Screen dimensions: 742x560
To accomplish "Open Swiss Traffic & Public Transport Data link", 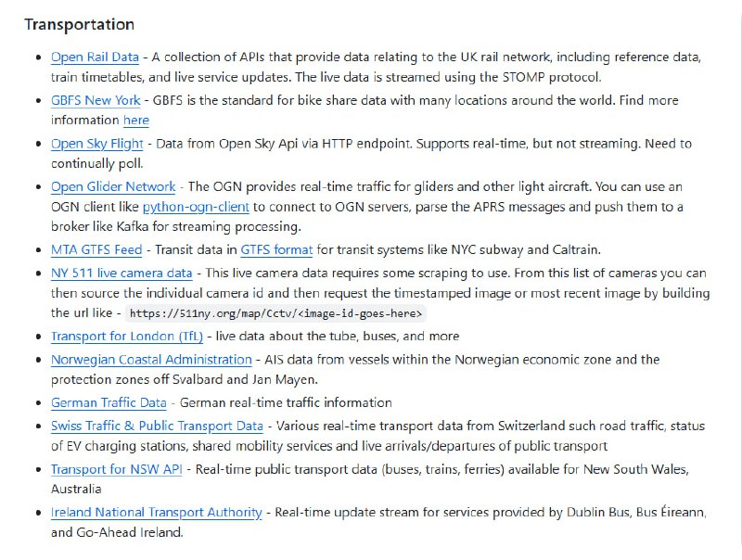I will click(157, 426).
